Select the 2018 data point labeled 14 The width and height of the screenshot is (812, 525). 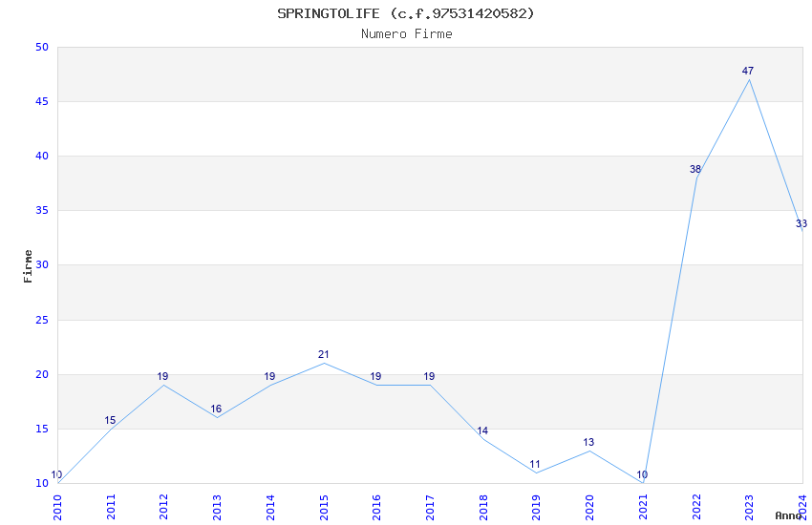coord(483,439)
